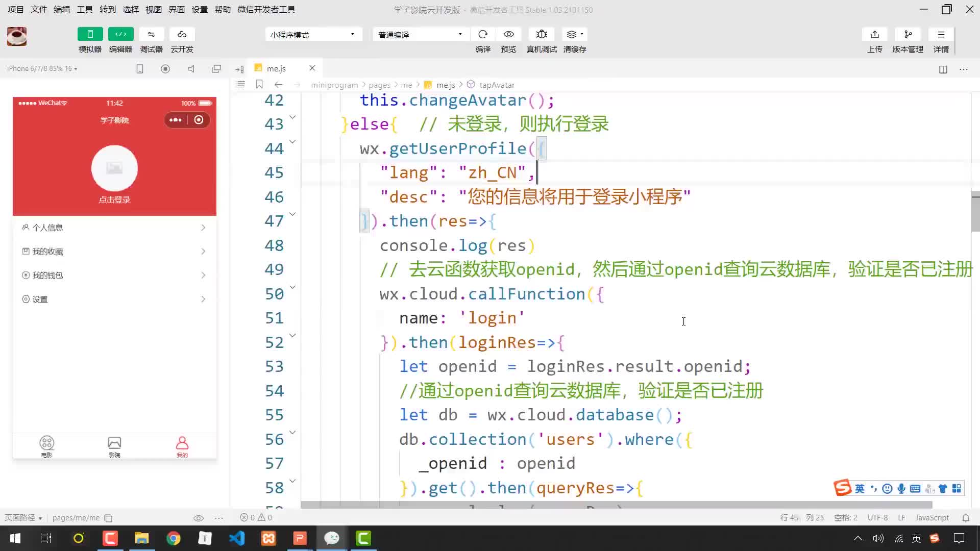
Task: Open Chrome from the taskbar
Action: pos(174,538)
